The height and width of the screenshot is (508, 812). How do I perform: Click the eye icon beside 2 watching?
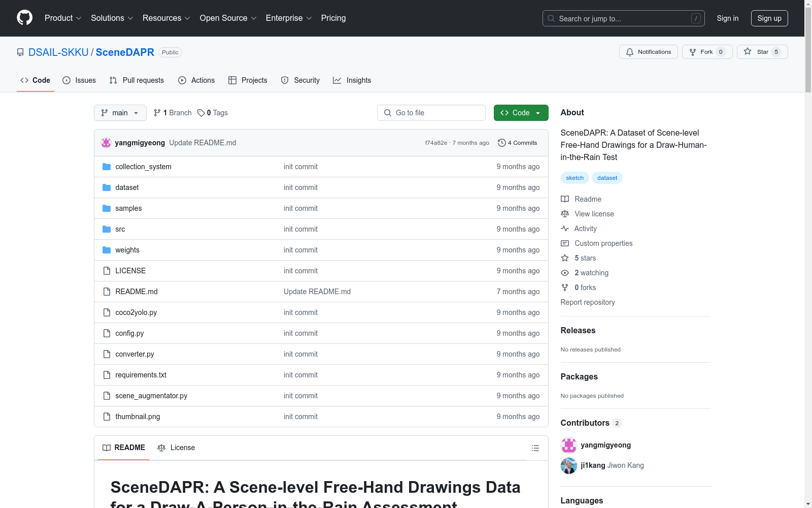coord(565,273)
